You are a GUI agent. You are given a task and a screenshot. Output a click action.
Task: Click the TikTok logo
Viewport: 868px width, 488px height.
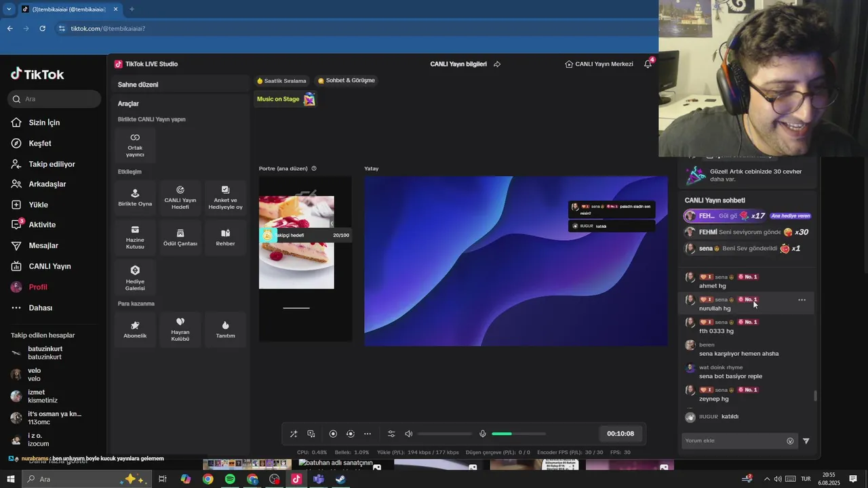coord(37,75)
